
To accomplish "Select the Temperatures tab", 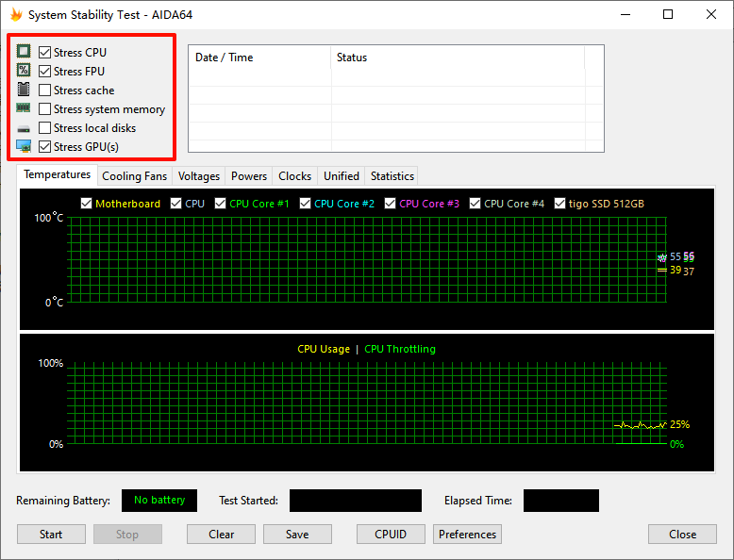I will pyautogui.click(x=58, y=174).
